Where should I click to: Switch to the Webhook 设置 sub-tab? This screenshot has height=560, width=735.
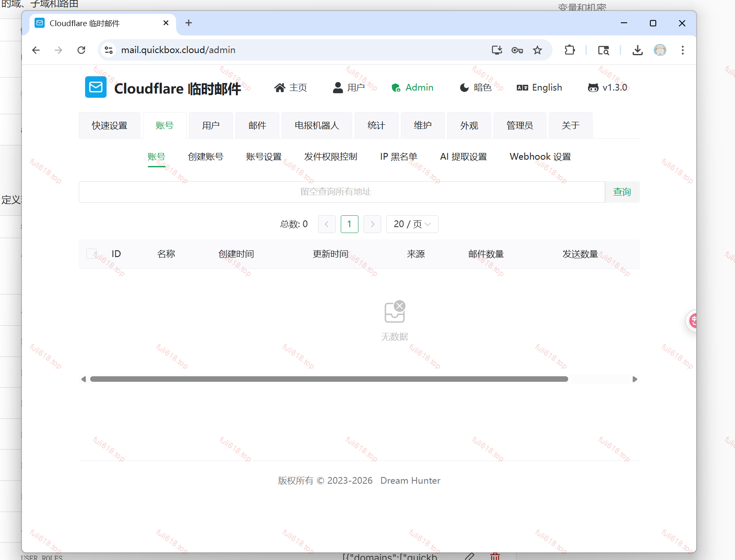(x=540, y=157)
